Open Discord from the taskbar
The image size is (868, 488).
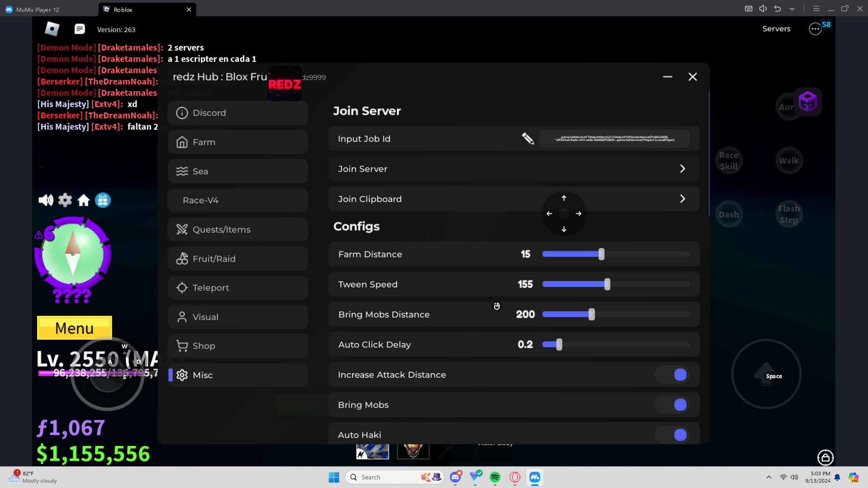455,477
